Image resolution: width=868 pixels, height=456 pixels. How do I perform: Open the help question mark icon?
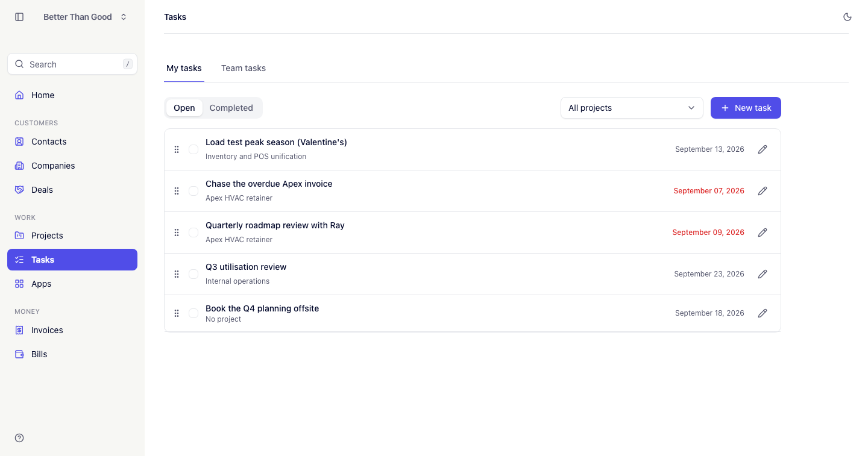[19, 438]
